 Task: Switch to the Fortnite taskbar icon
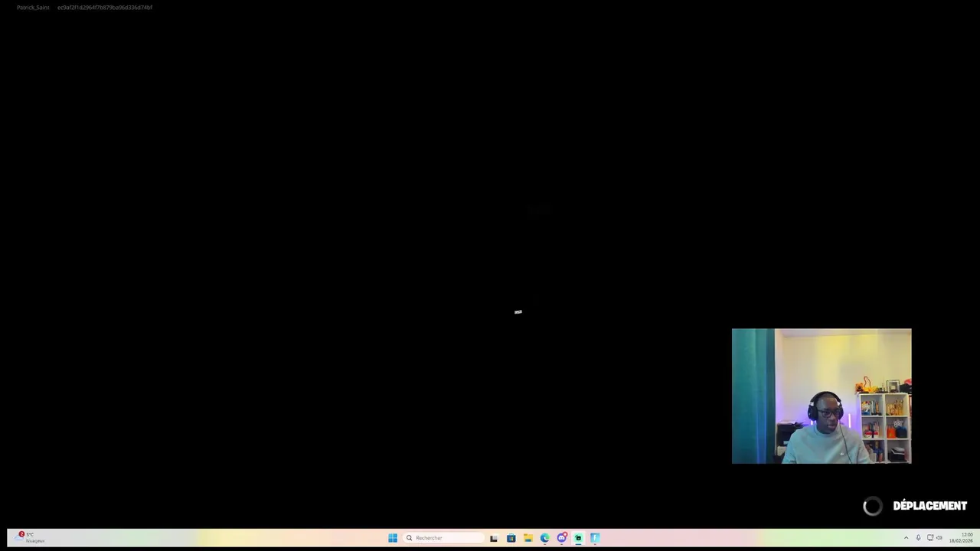pyautogui.click(x=595, y=538)
